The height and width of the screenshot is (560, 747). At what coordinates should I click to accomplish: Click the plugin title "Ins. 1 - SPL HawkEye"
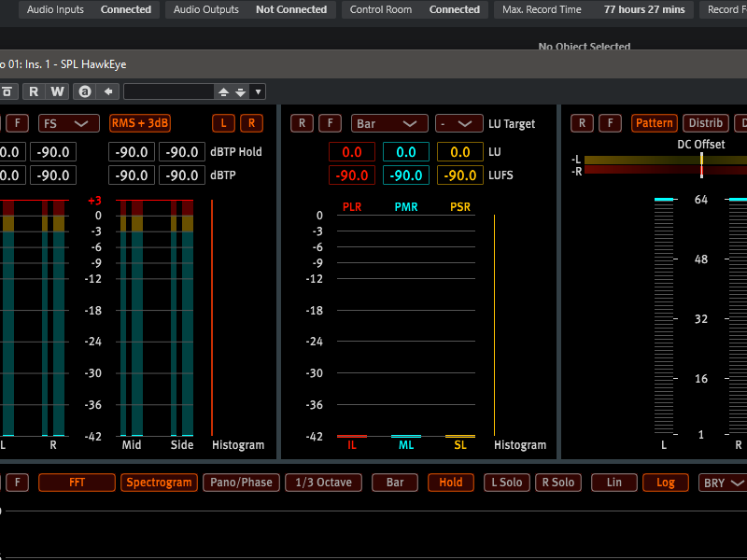pos(76,64)
